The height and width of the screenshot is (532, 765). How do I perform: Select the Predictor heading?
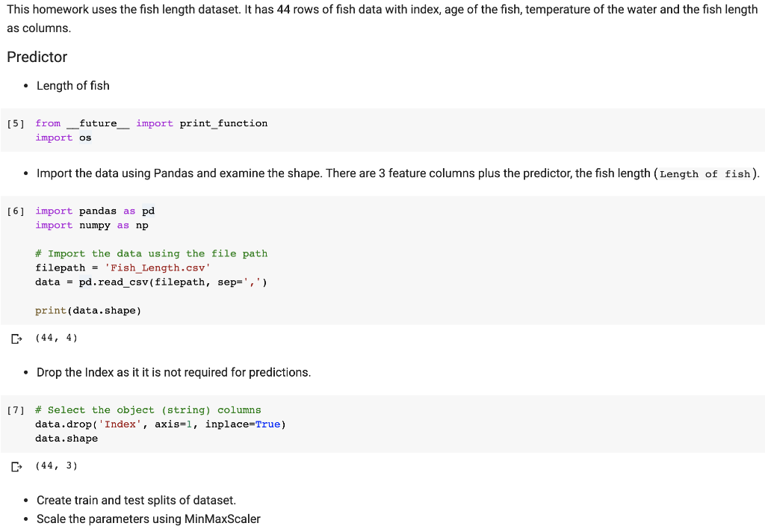point(37,57)
